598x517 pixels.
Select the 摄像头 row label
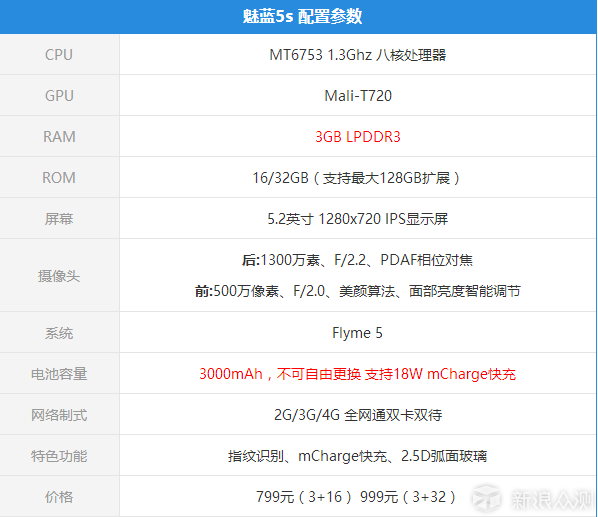coord(59,276)
